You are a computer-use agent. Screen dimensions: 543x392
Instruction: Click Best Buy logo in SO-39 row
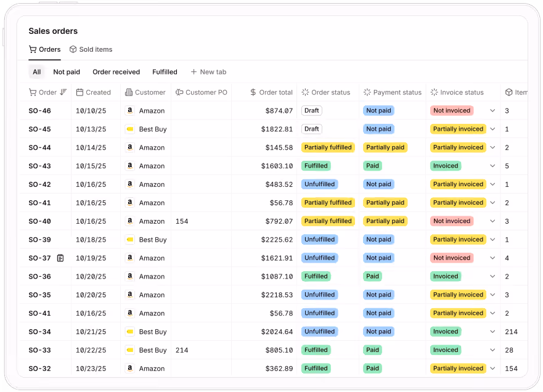click(130, 239)
